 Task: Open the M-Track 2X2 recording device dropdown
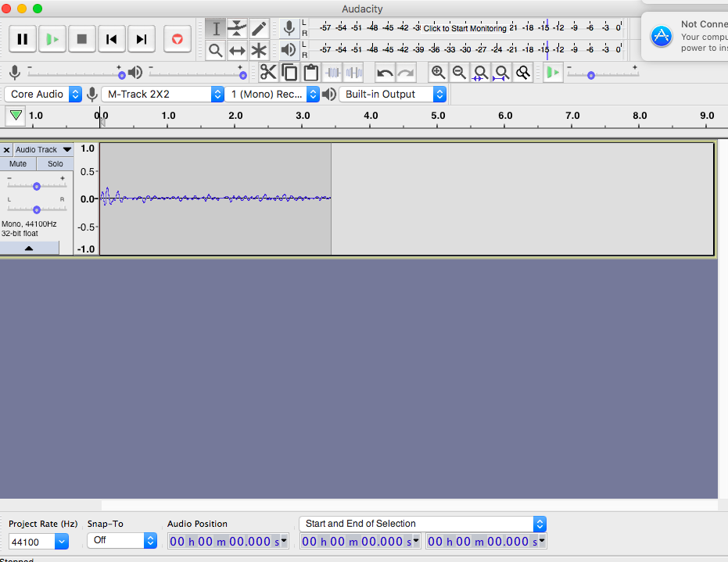click(x=163, y=95)
